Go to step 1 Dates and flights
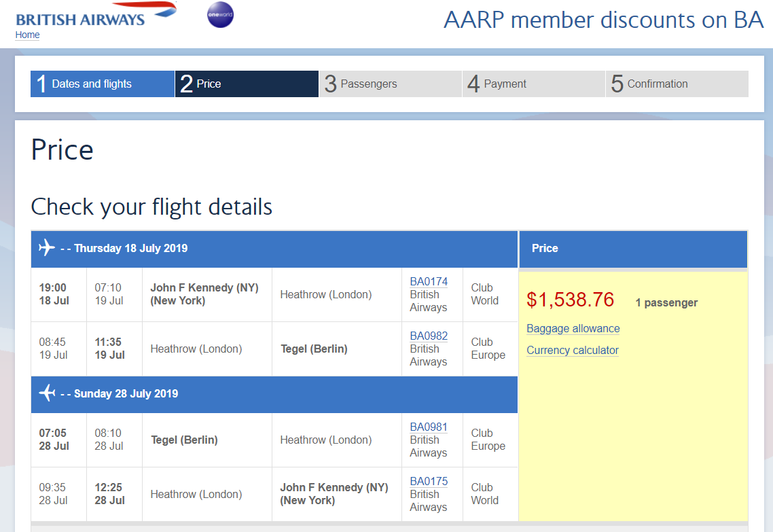The width and height of the screenshot is (773, 532). tap(103, 84)
